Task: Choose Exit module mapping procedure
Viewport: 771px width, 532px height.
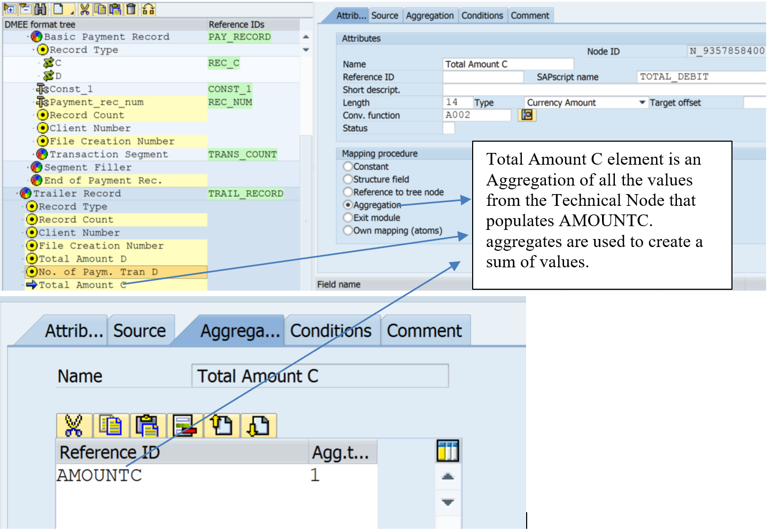Action: click(348, 218)
